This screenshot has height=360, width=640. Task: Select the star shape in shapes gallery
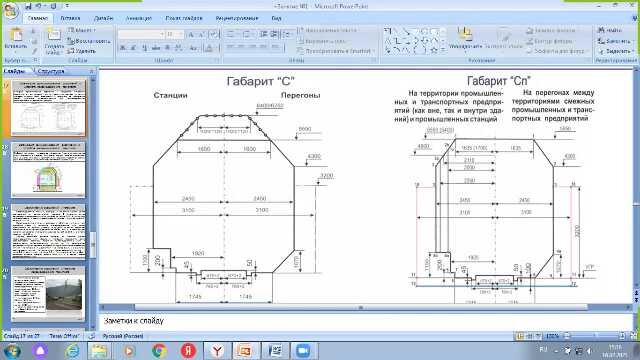(x=434, y=51)
